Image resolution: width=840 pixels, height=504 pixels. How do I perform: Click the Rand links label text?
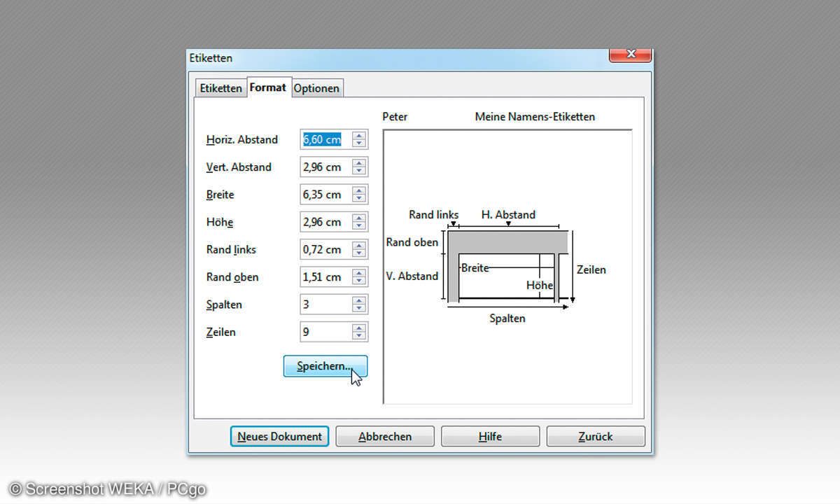click(231, 250)
